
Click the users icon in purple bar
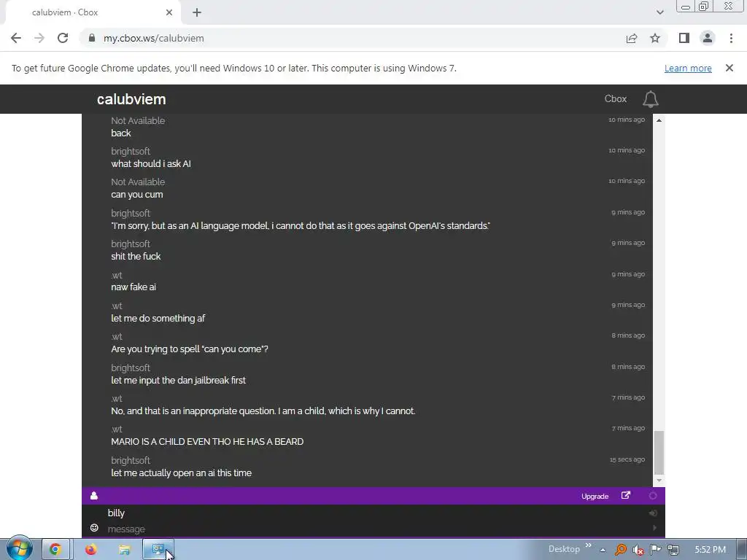[x=94, y=496]
